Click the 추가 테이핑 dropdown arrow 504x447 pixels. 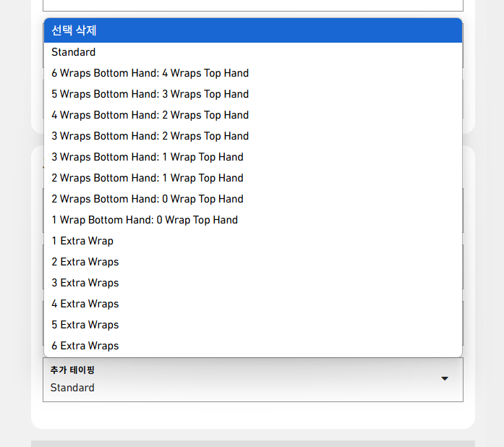(445, 378)
